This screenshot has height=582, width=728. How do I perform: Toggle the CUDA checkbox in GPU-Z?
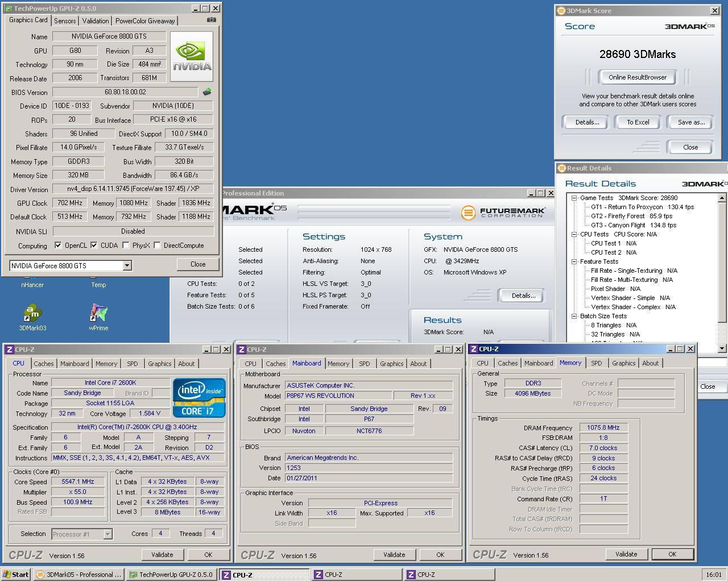(94, 246)
